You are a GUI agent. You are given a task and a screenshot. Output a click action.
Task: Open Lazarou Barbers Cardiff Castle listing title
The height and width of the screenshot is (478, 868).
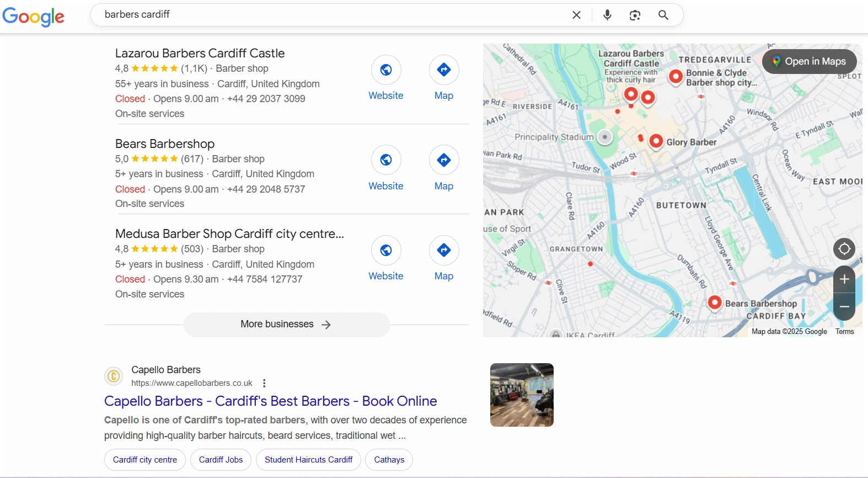click(x=200, y=54)
